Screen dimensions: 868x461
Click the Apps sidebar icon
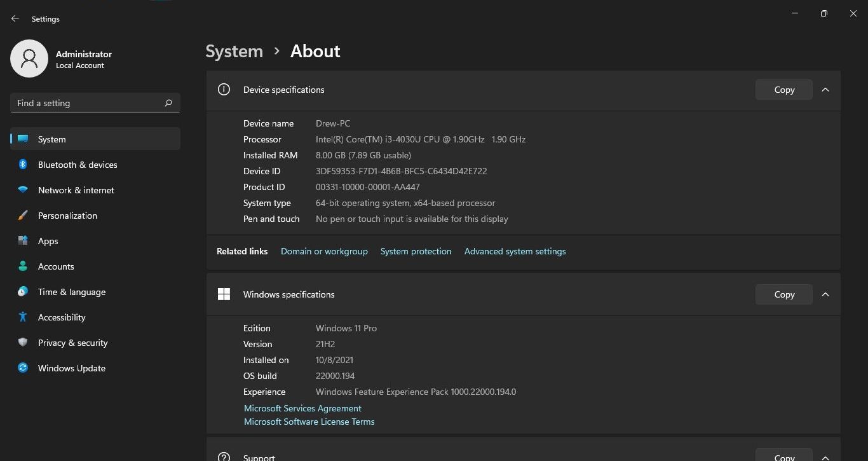(x=23, y=241)
